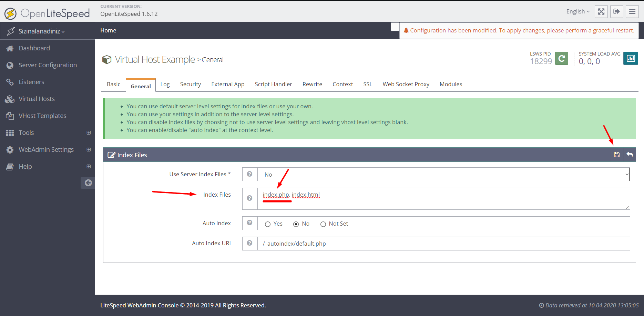The image size is (644, 316).
Task: Select Yes for Auto Index
Action: tap(268, 224)
